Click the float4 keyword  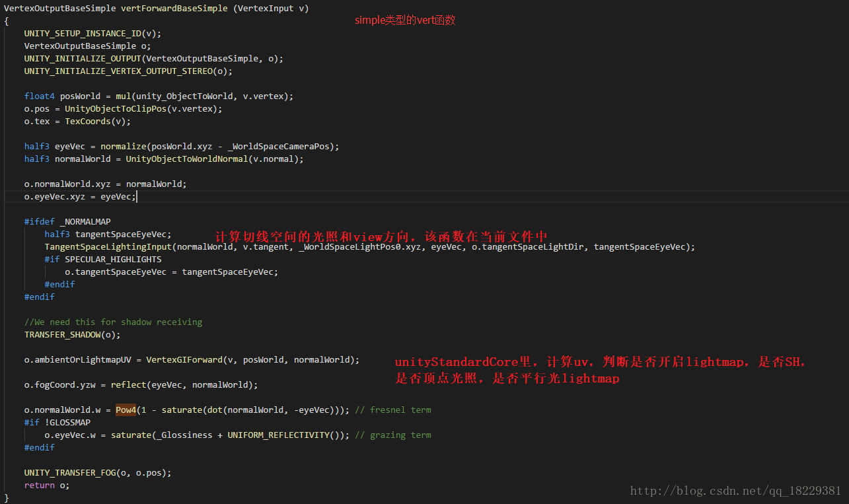(39, 96)
